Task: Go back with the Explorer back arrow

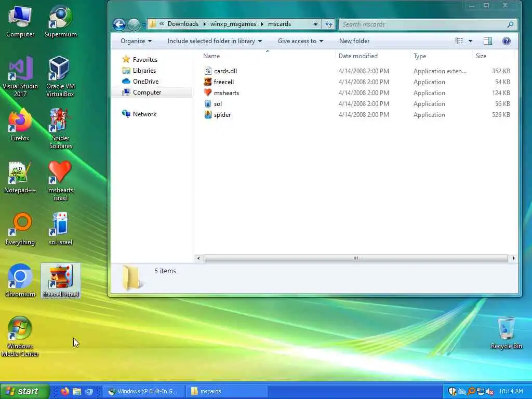Action: tap(119, 24)
